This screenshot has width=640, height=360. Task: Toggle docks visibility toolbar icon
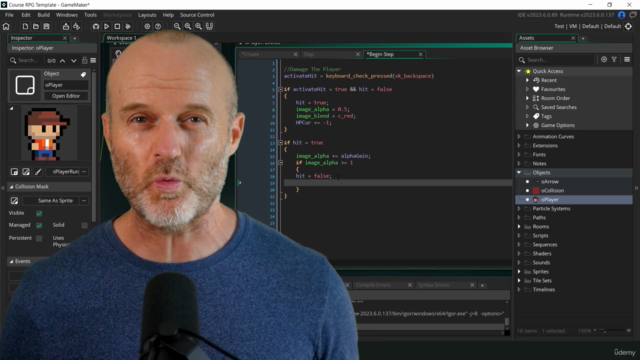tap(209, 26)
